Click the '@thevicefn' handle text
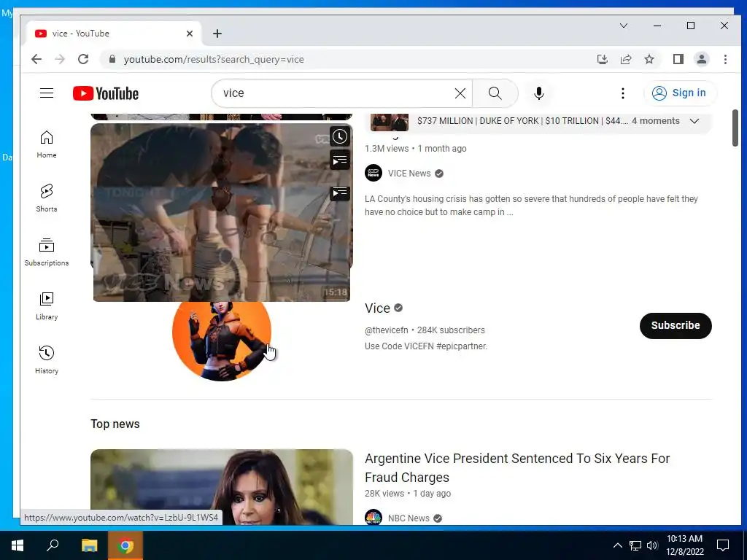 (387, 330)
